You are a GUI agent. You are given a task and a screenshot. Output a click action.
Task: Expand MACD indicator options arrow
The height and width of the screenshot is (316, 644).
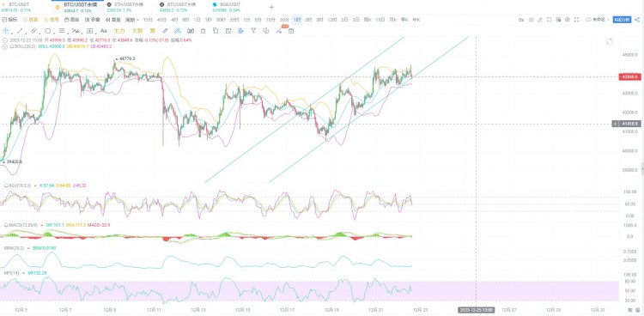41,225
